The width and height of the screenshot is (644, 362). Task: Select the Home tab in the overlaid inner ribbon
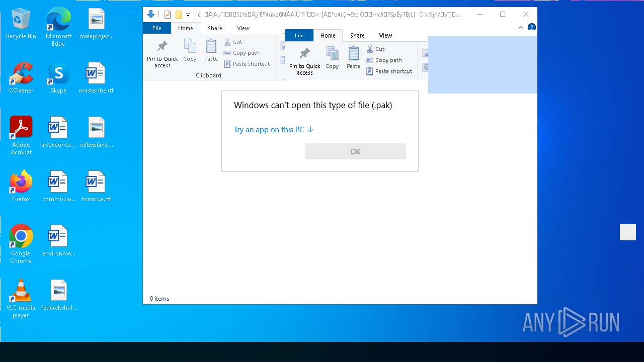328,35
